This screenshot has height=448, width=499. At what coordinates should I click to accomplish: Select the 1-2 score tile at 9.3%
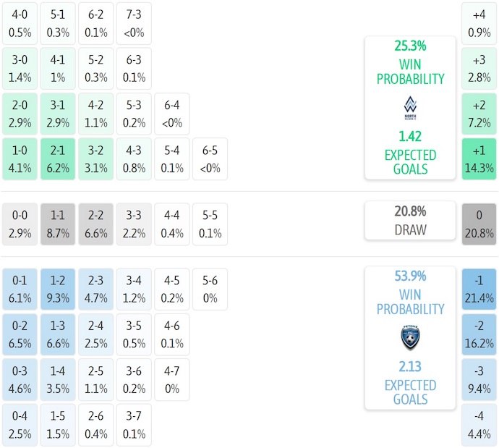(58, 289)
